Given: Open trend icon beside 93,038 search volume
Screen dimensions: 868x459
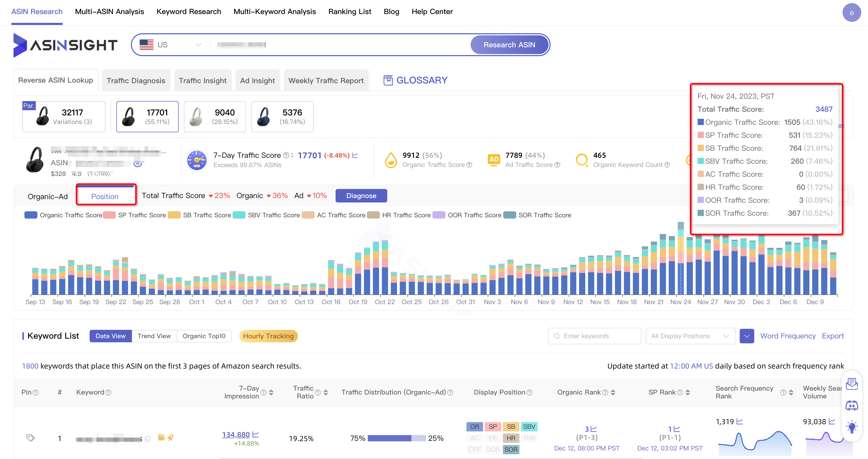Looking at the screenshot, I should click(832, 422).
